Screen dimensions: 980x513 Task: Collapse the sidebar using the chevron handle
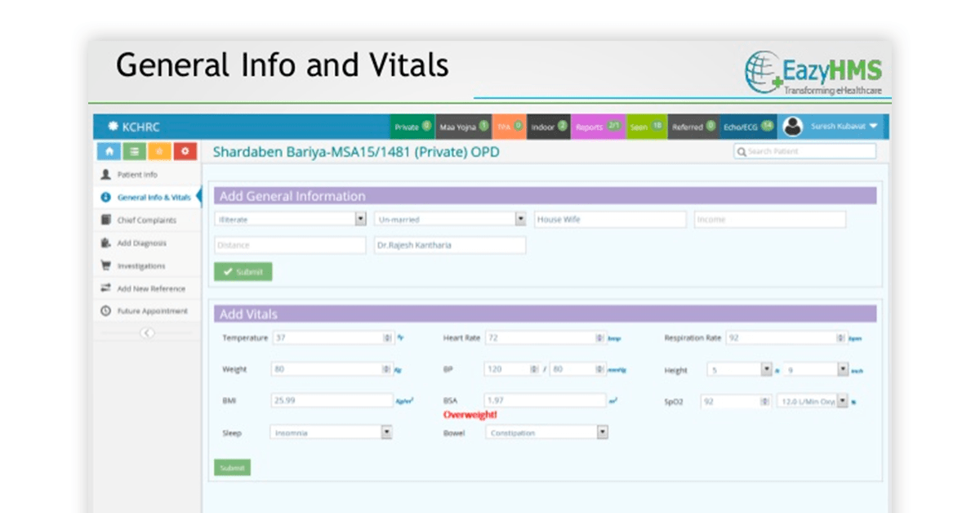147,332
